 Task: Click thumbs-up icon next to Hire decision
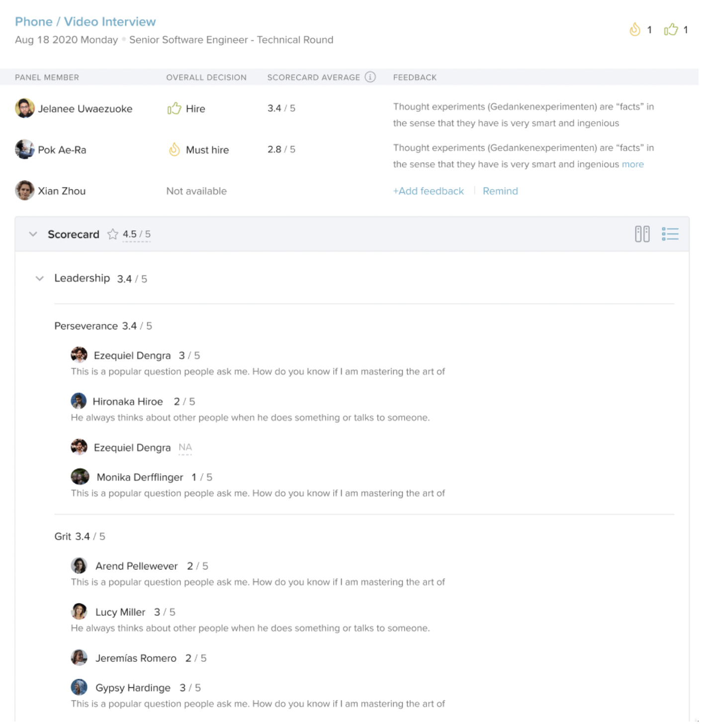[x=174, y=108]
